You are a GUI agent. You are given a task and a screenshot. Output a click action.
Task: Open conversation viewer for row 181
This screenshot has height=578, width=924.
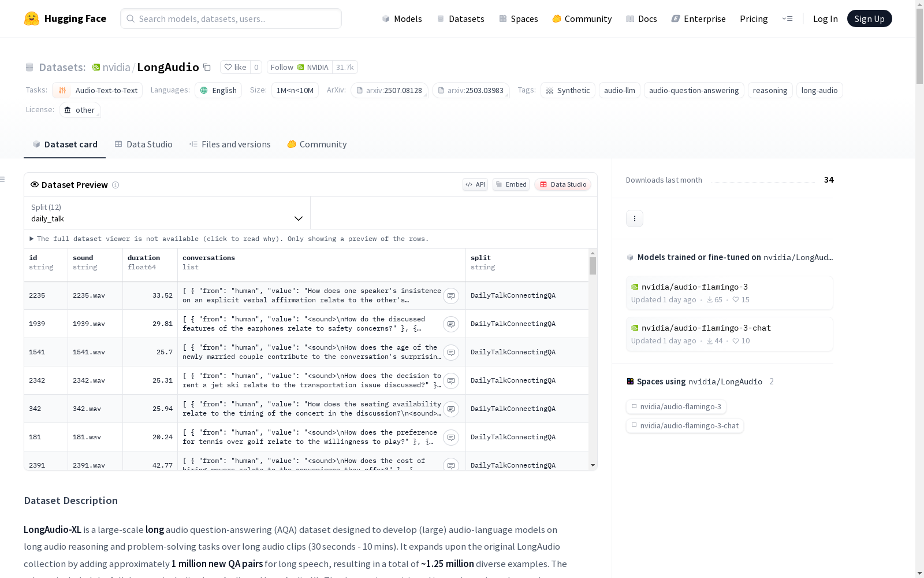(x=451, y=438)
